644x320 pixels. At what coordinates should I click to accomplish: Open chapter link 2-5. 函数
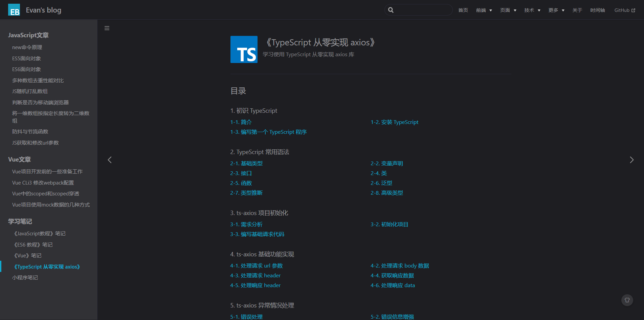[241, 183]
